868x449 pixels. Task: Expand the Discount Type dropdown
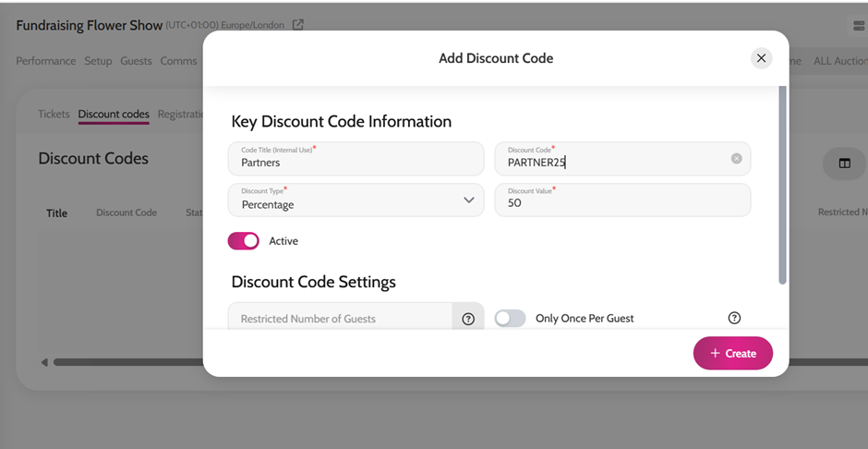pos(356,200)
